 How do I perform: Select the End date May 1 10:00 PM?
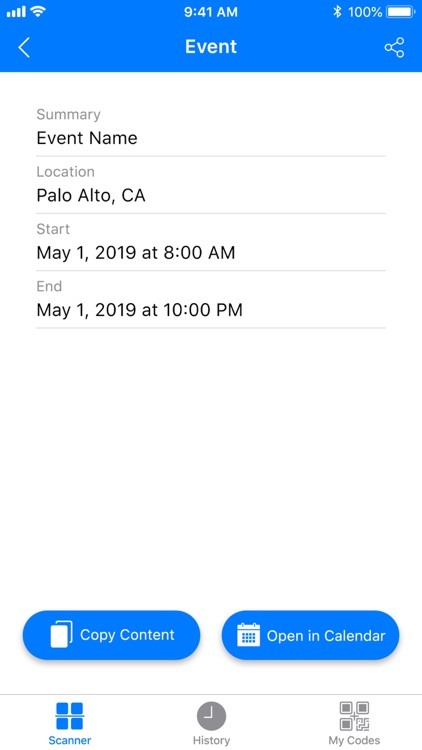(x=211, y=300)
